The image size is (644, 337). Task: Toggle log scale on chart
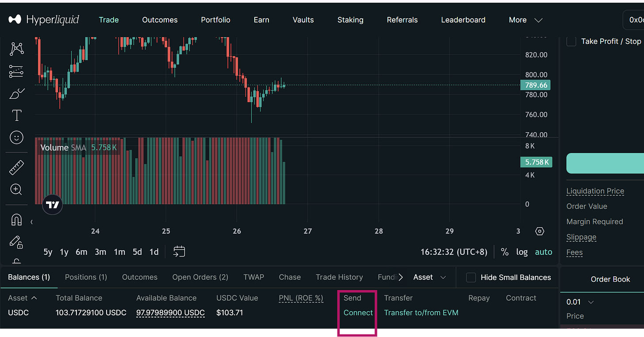tap(522, 252)
